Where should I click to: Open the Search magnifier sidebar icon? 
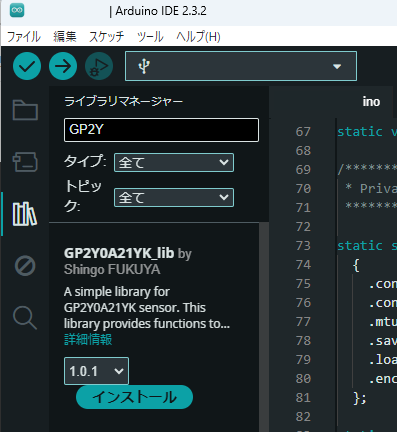click(x=25, y=318)
